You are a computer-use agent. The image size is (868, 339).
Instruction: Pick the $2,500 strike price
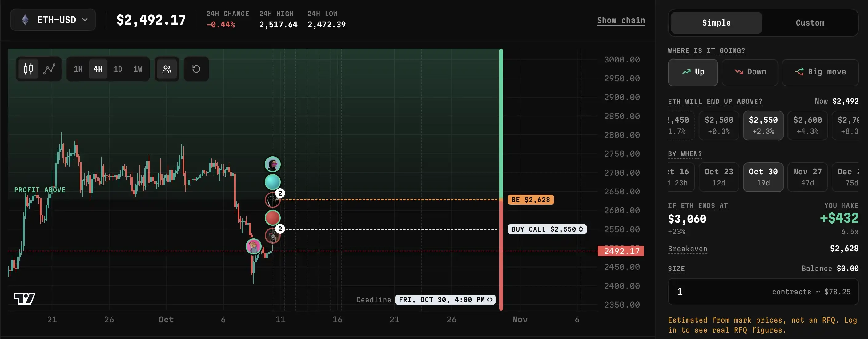click(x=719, y=125)
